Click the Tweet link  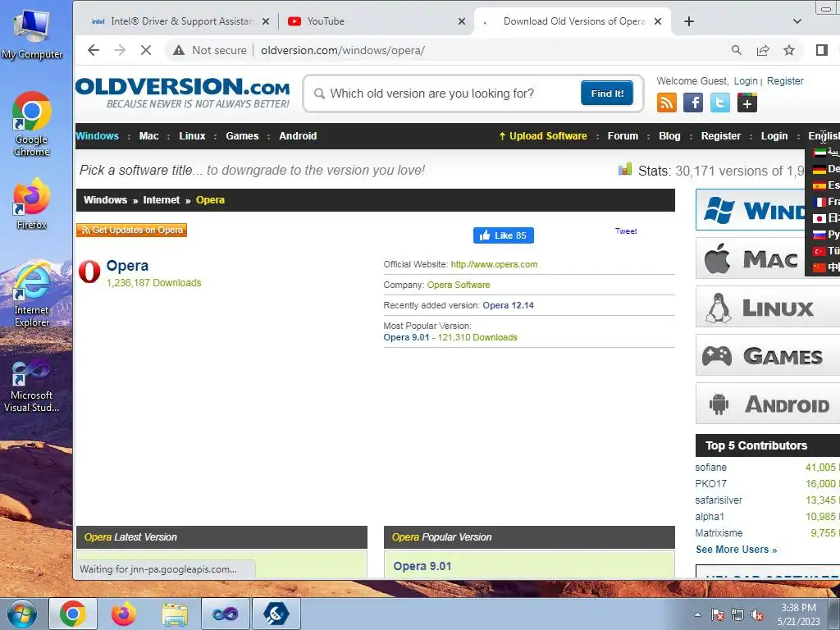[626, 231]
